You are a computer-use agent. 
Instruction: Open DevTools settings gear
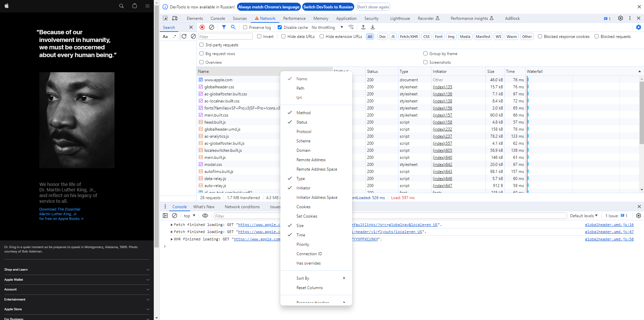(620, 18)
